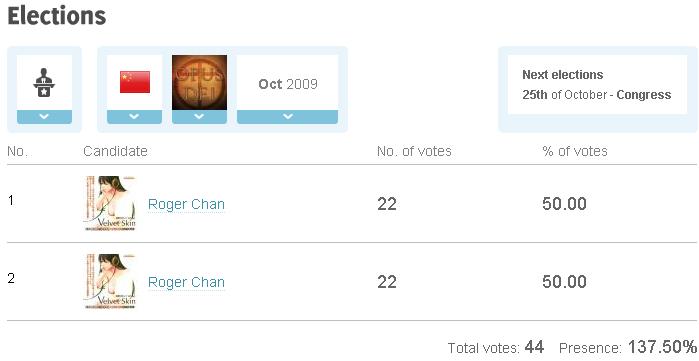Click the Next elections info box
The width and height of the screenshot is (699, 361).
597,85
